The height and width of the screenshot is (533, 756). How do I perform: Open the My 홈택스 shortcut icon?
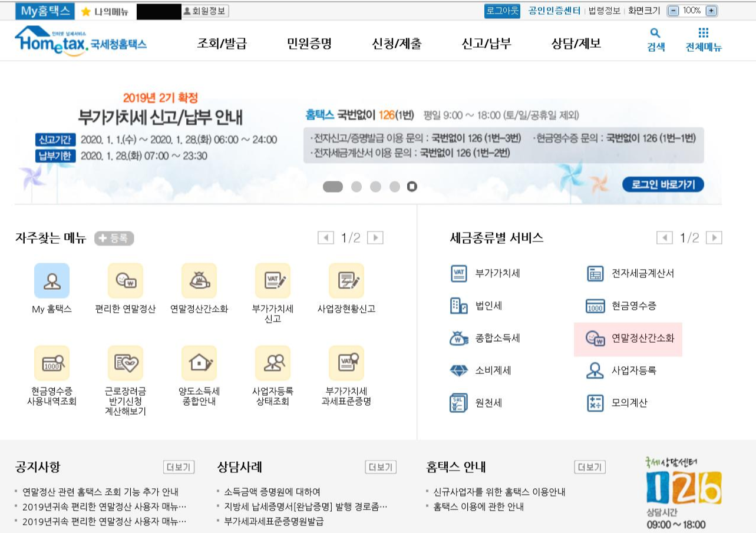52,280
